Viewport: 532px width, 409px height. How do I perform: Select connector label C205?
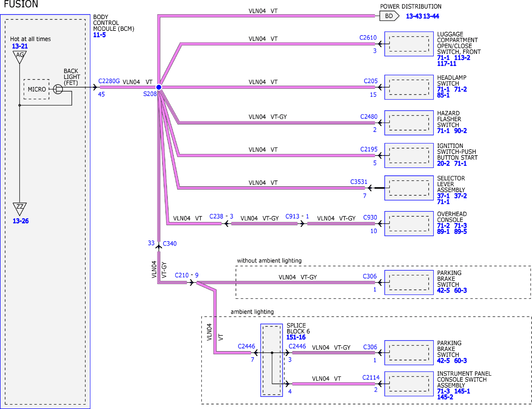coord(371,81)
